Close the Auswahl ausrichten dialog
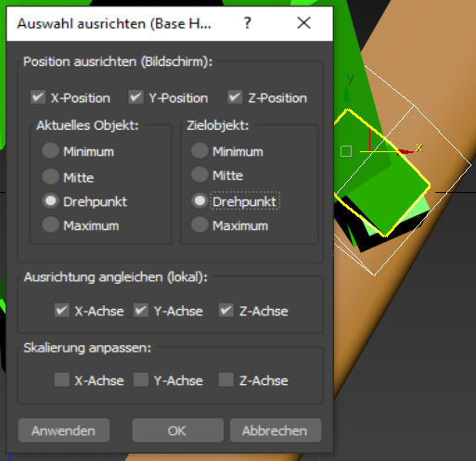This screenshot has height=461, width=476. click(303, 23)
